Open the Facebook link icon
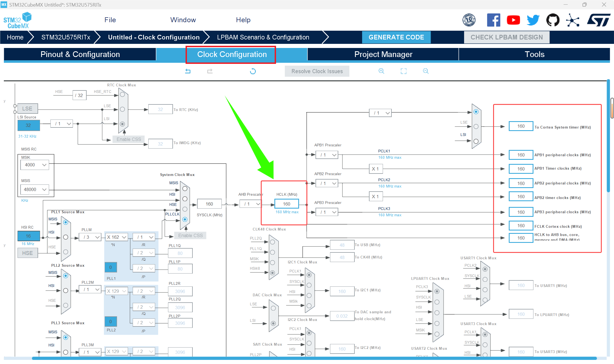614x364 pixels. [493, 20]
